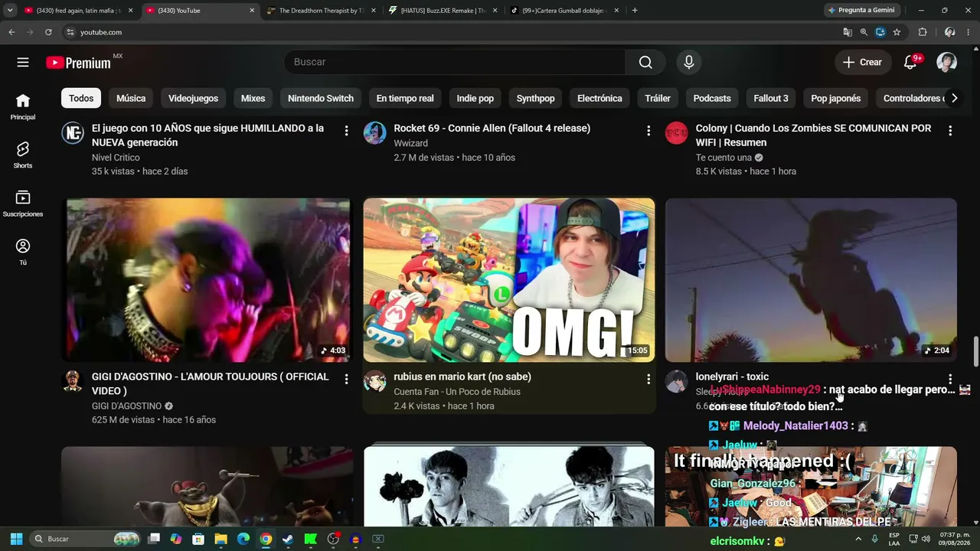Open Microsoft Store from the taskbar
The image size is (980, 551).
tap(198, 539)
